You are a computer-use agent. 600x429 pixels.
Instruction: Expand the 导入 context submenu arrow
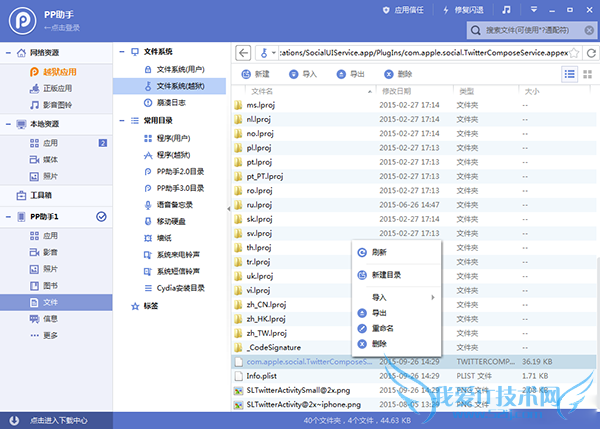(x=433, y=297)
